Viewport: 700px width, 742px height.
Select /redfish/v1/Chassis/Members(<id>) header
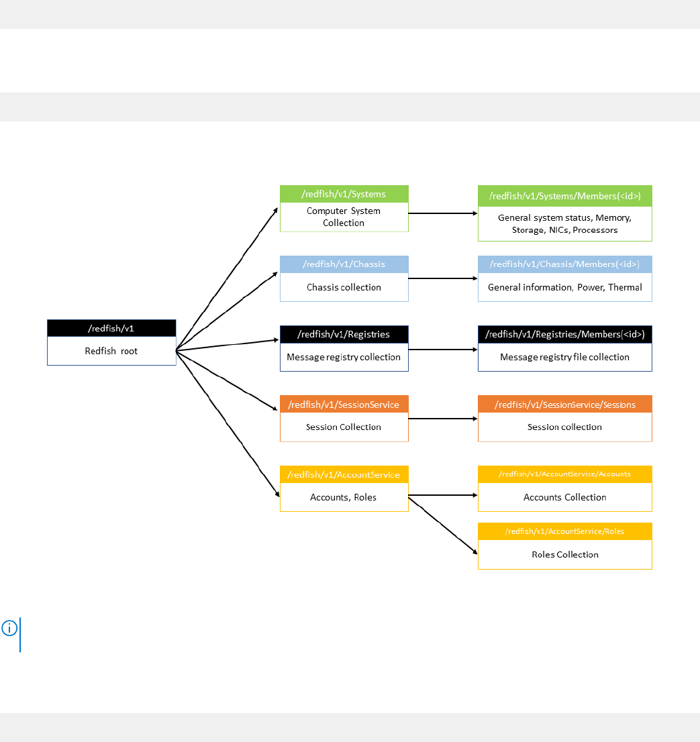coord(564,264)
